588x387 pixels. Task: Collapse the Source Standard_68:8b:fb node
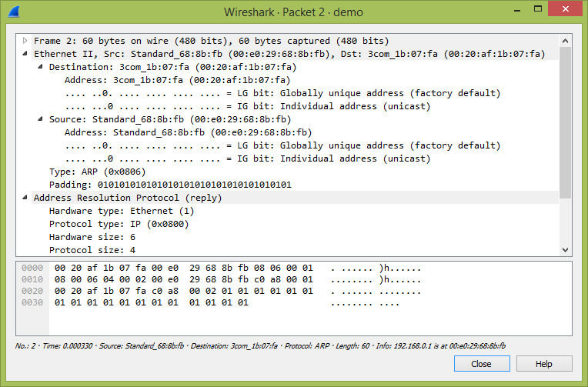[41, 119]
